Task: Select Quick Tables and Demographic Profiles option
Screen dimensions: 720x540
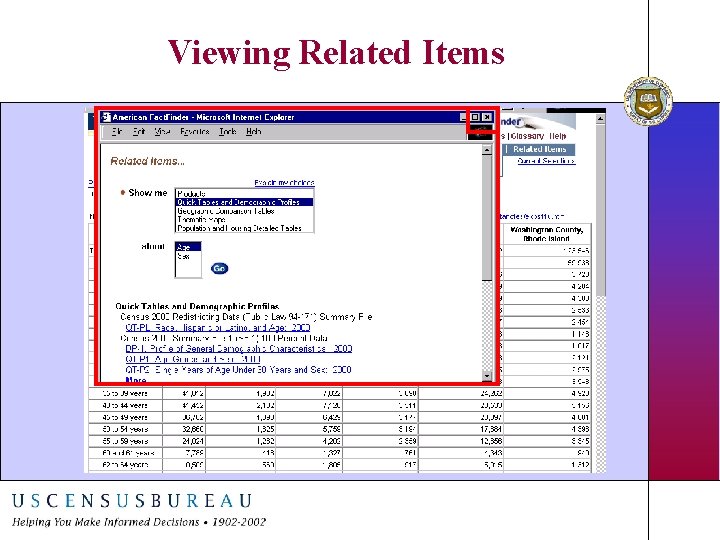Action: pos(244,202)
